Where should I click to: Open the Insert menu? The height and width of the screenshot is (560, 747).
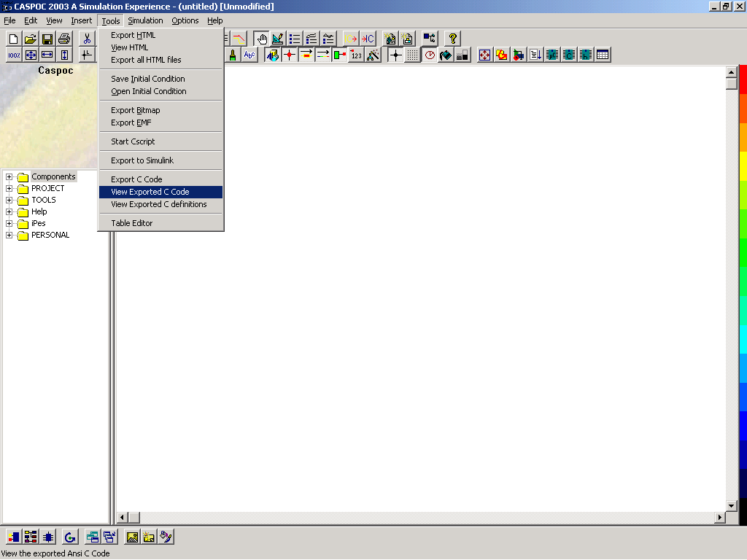tap(82, 20)
